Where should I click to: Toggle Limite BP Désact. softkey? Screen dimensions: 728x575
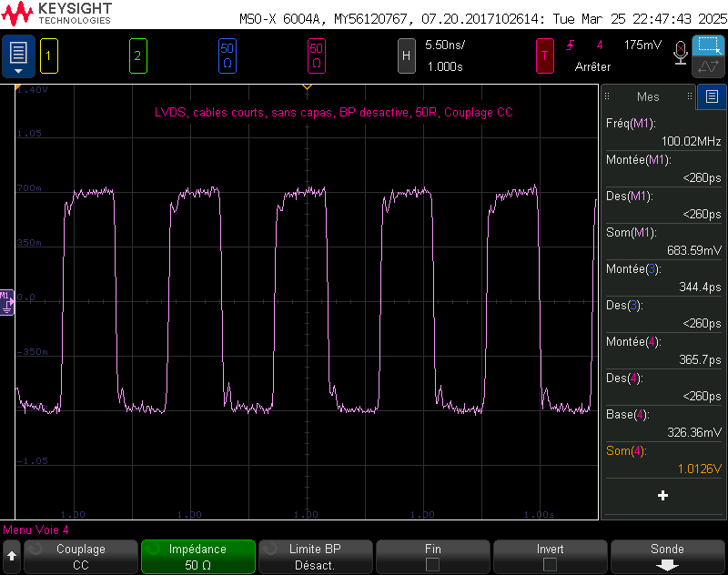point(316,557)
